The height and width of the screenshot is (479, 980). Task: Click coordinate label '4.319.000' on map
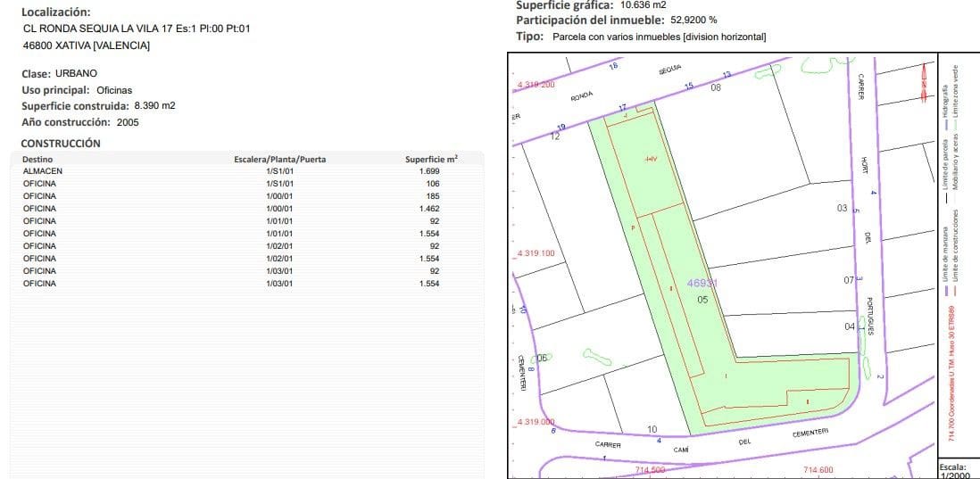tap(536, 422)
